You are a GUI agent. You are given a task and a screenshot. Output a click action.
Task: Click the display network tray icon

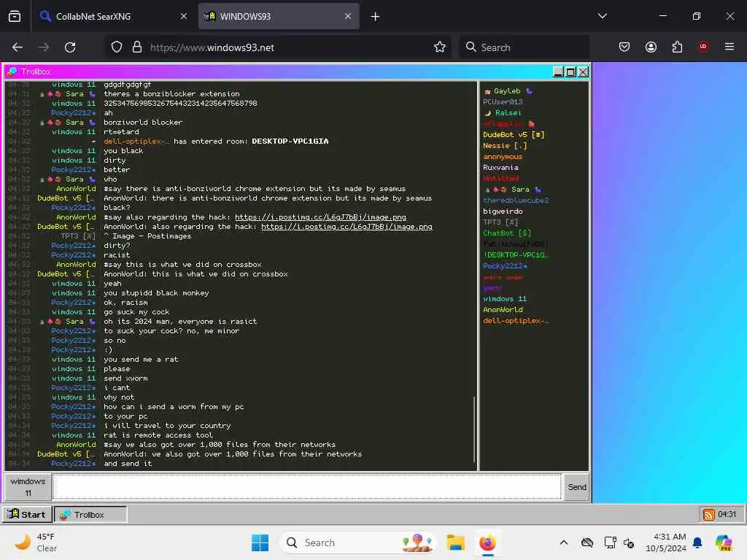click(610, 542)
